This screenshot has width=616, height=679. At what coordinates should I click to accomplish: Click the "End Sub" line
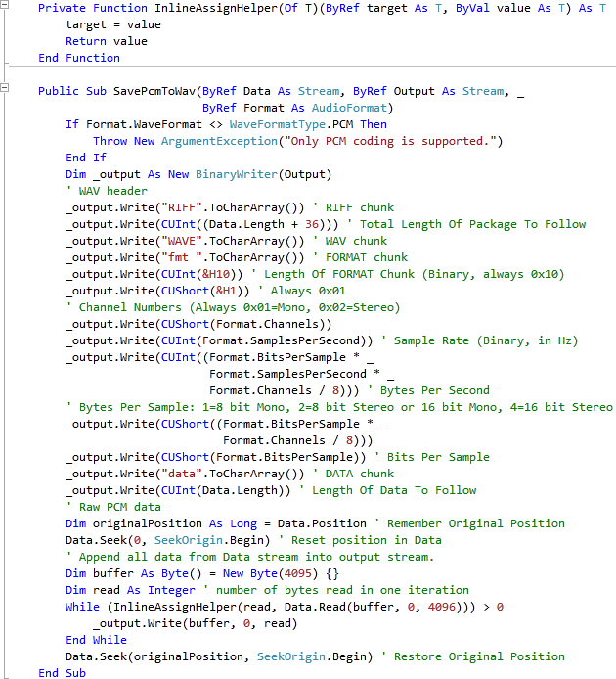62,673
